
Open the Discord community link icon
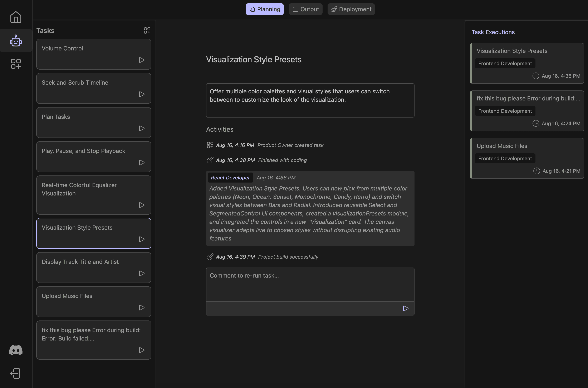[x=16, y=350]
